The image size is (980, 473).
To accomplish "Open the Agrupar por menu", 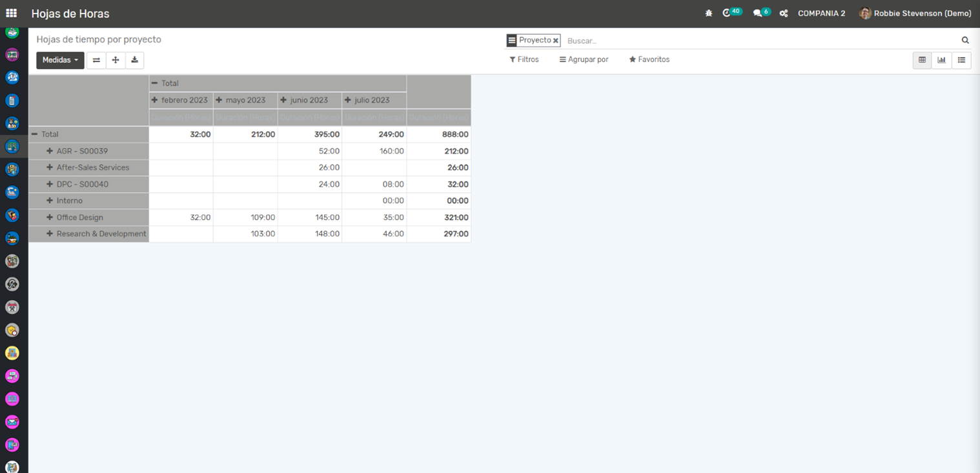I will [x=584, y=59].
